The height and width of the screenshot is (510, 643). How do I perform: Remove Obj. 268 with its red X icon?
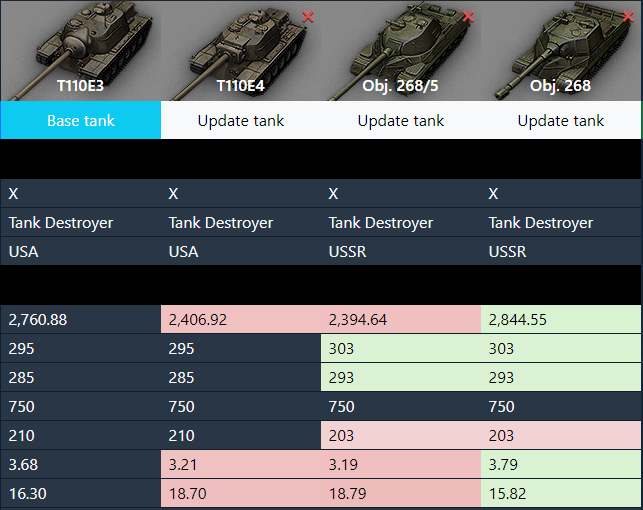coord(628,16)
